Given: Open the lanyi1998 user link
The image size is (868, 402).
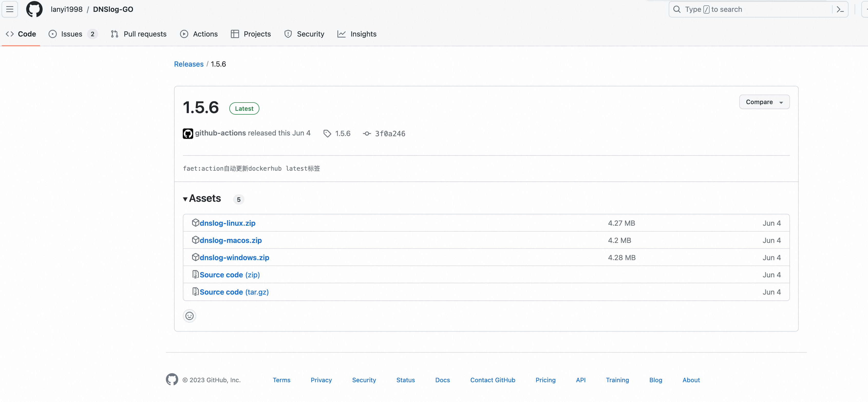Looking at the screenshot, I should (66, 9).
